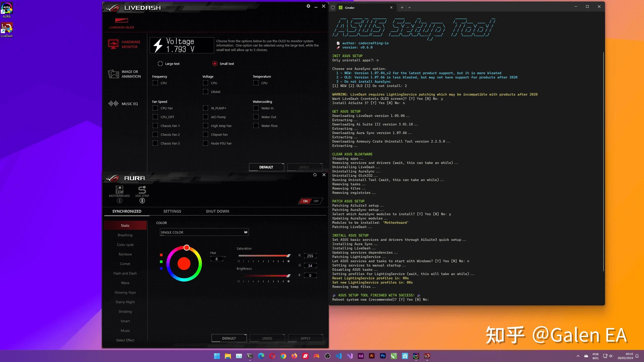644x362 pixels.
Task: Select the Comet lighting effect
Action: point(125,264)
